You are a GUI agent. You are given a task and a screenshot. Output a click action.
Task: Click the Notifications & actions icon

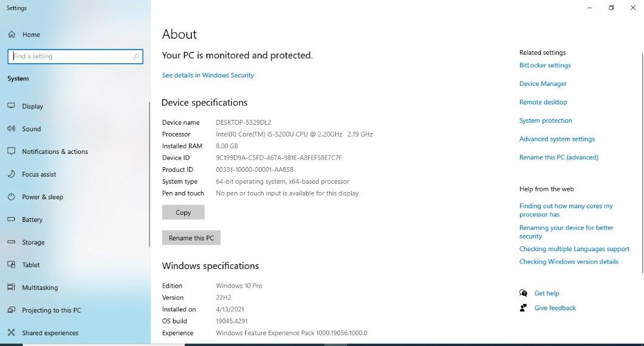pyautogui.click(x=11, y=151)
